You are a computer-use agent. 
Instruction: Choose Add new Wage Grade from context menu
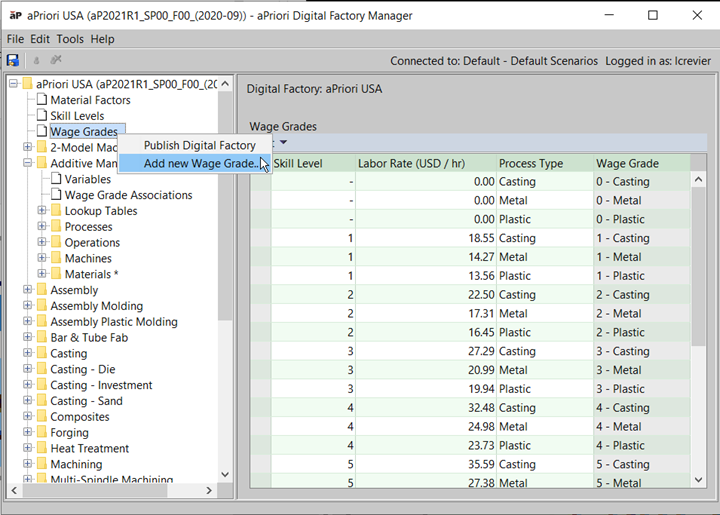click(x=195, y=163)
